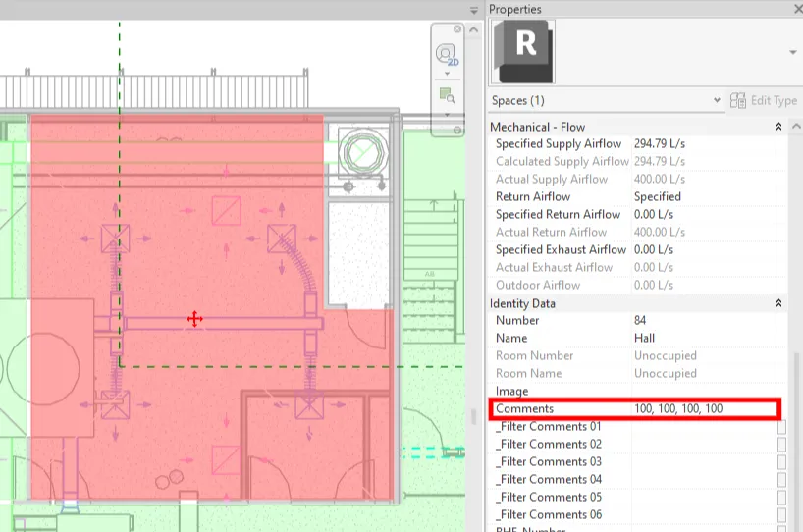
Task: Click the _Filter Comments 05 small button
Action: tap(781, 498)
